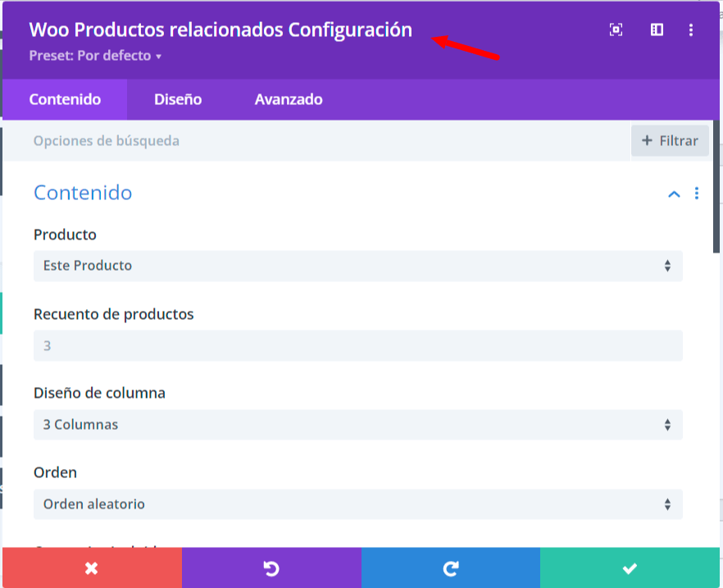Snap settings modal to sidebar
This screenshot has width=723, height=588.
(657, 30)
